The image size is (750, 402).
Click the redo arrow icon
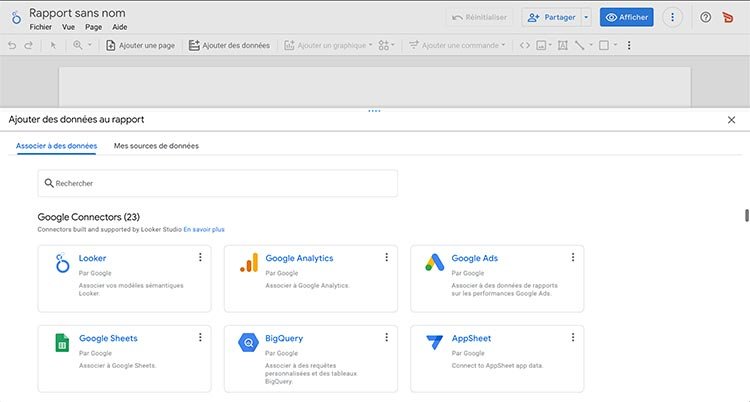coord(28,45)
